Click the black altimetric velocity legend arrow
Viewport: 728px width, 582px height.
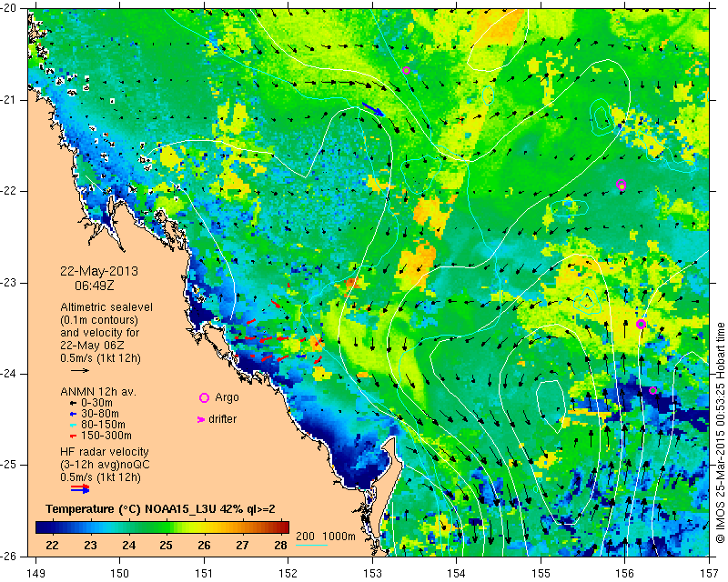(x=80, y=370)
